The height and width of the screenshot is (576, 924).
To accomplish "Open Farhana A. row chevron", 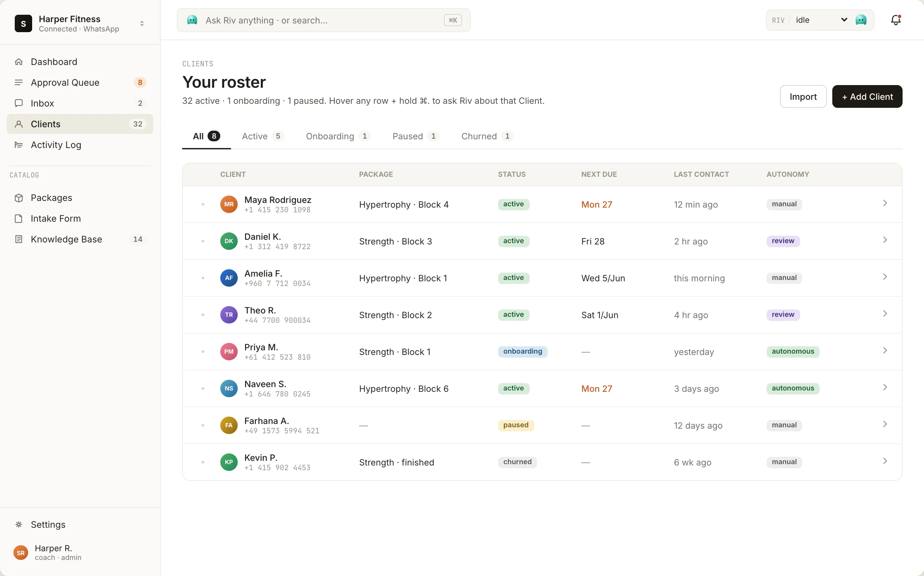I will click(x=885, y=424).
